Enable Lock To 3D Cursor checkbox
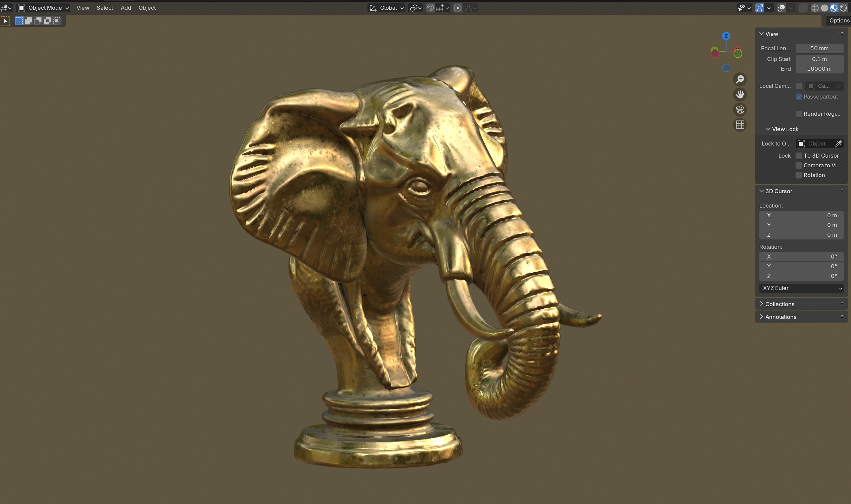The width and height of the screenshot is (851, 504). click(x=799, y=156)
